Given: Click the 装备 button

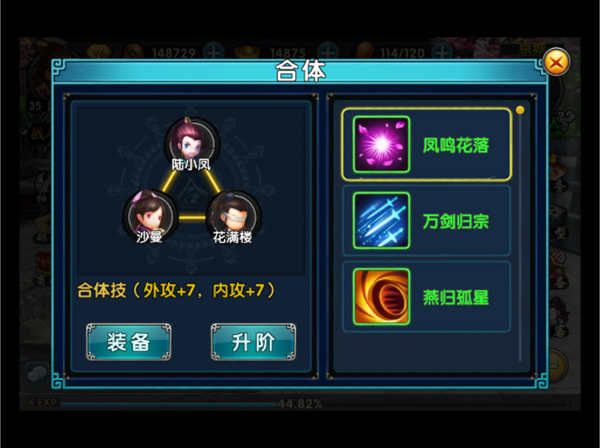Looking at the screenshot, I should coord(129,342).
